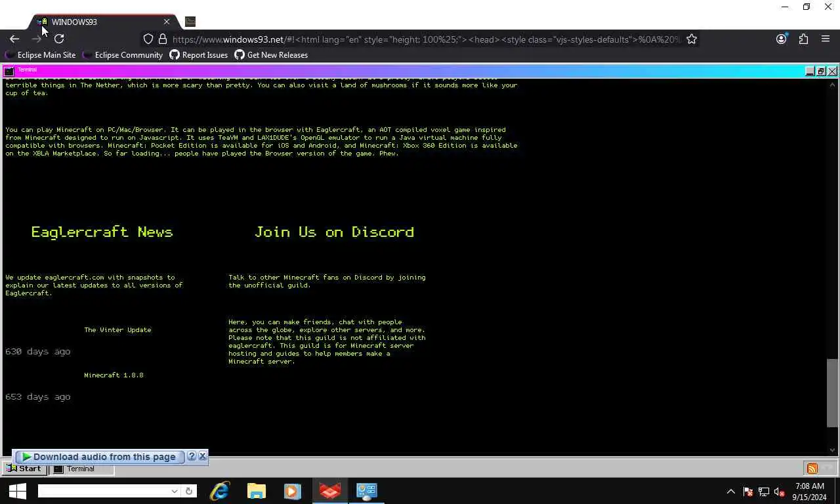Reload the page with the refresh icon
Viewport: 840px width, 504px height.
pyautogui.click(x=59, y=39)
